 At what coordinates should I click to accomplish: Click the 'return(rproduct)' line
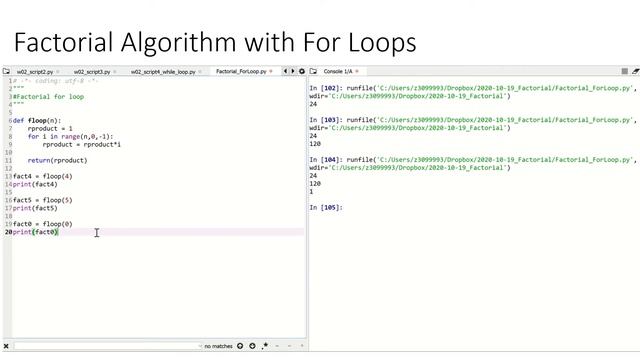pos(58,160)
